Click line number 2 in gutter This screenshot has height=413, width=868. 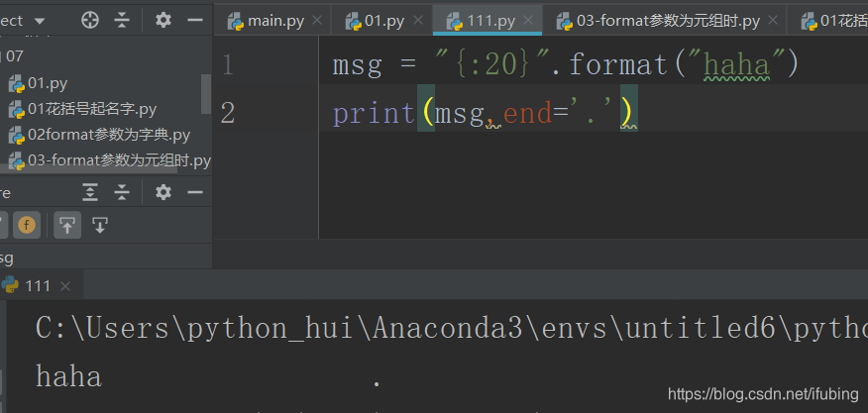click(x=228, y=114)
